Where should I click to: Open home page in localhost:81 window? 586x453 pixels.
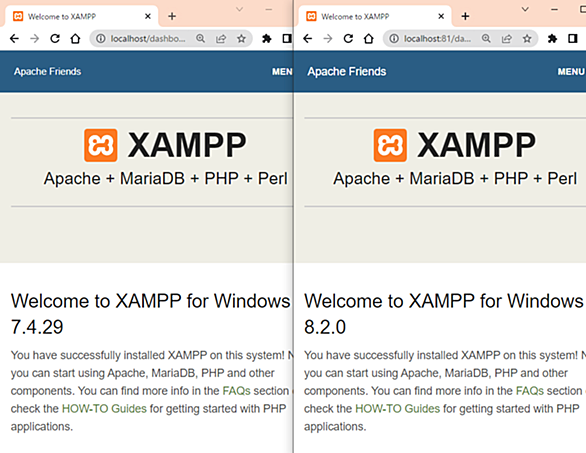(x=369, y=38)
